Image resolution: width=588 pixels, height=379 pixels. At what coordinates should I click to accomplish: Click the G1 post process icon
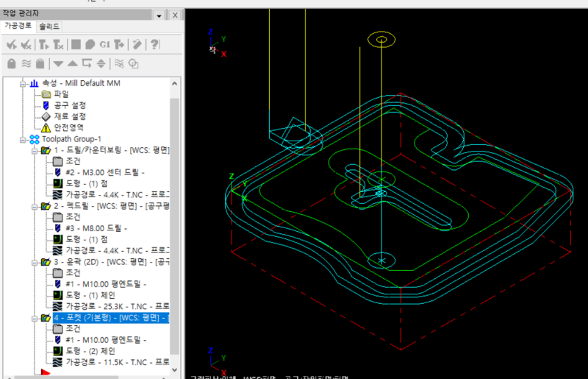[x=104, y=45]
